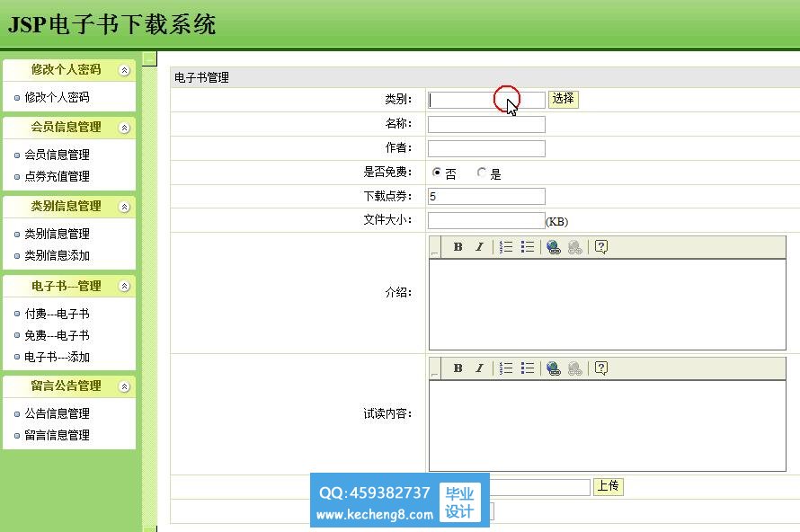Open 公告信息管理 sidebar link

click(57, 413)
